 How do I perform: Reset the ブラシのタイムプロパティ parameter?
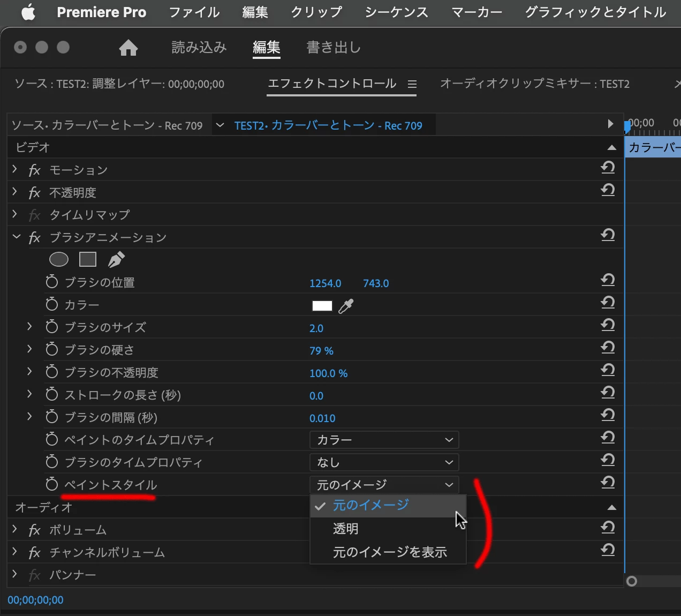click(x=608, y=461)
